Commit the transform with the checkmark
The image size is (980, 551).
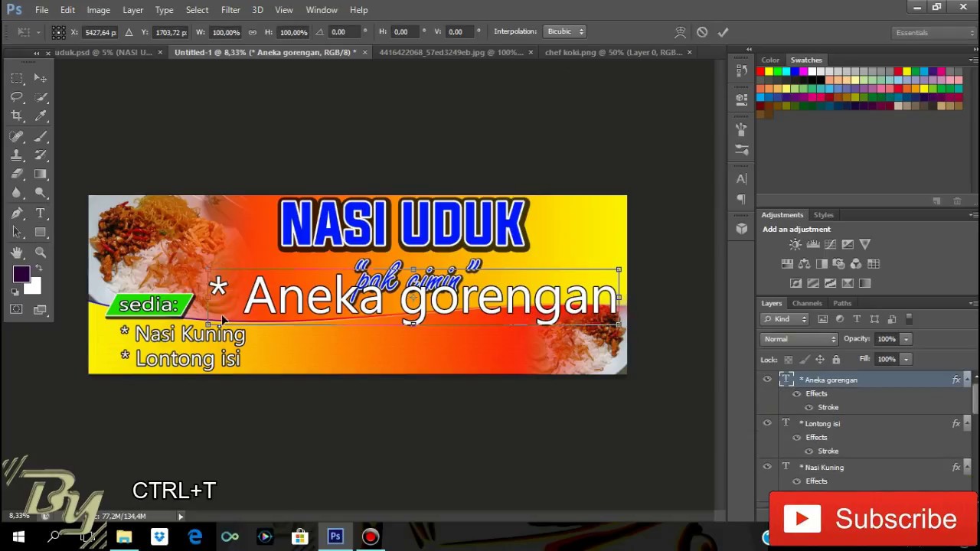[x=723, y=32]
